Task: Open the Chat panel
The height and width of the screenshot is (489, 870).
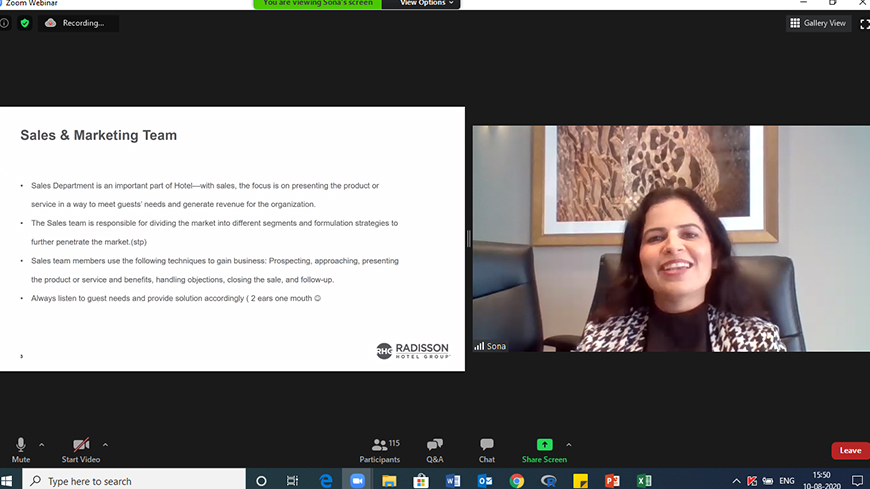Action: (486, 450)
